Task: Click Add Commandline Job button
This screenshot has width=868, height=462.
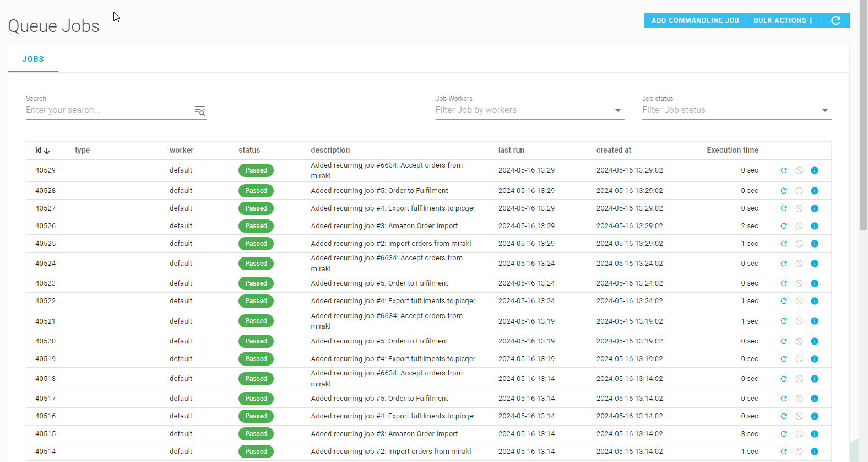Action: 695,20
